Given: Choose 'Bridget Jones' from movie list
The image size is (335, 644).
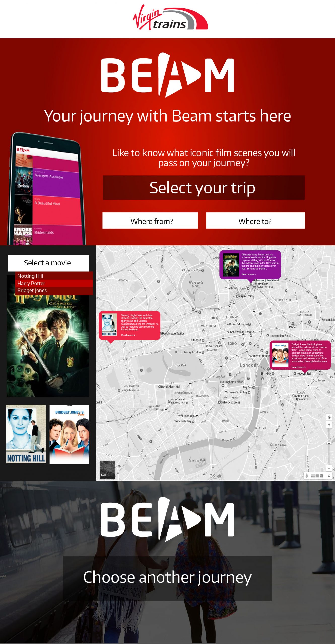Looking at the screenshot, I should 54,290.
